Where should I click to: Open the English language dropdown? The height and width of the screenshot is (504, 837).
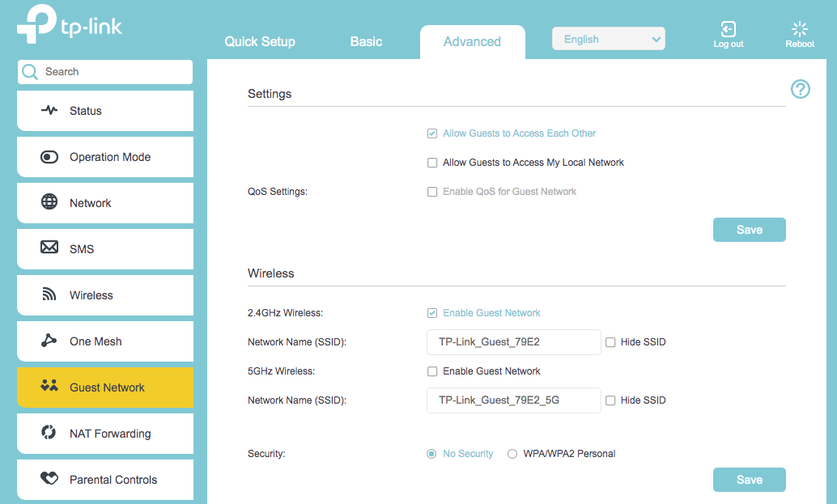tap(608, 38)
